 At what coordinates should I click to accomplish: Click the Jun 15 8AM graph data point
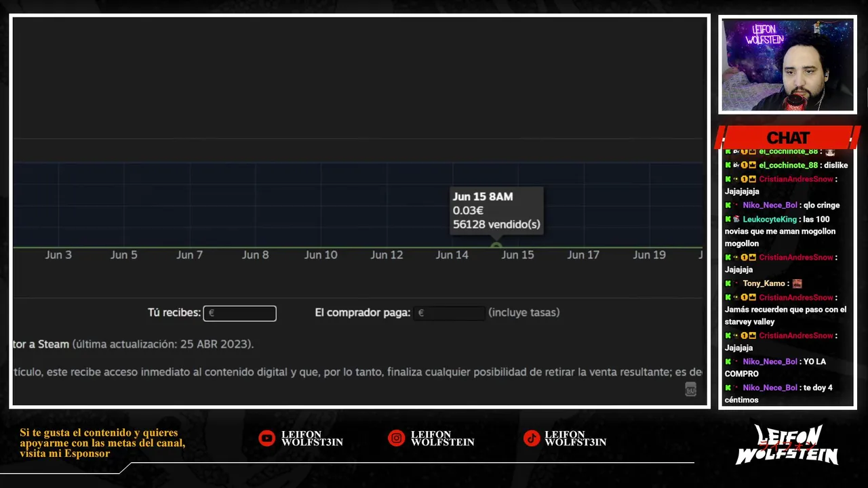(x=496, y=247)
